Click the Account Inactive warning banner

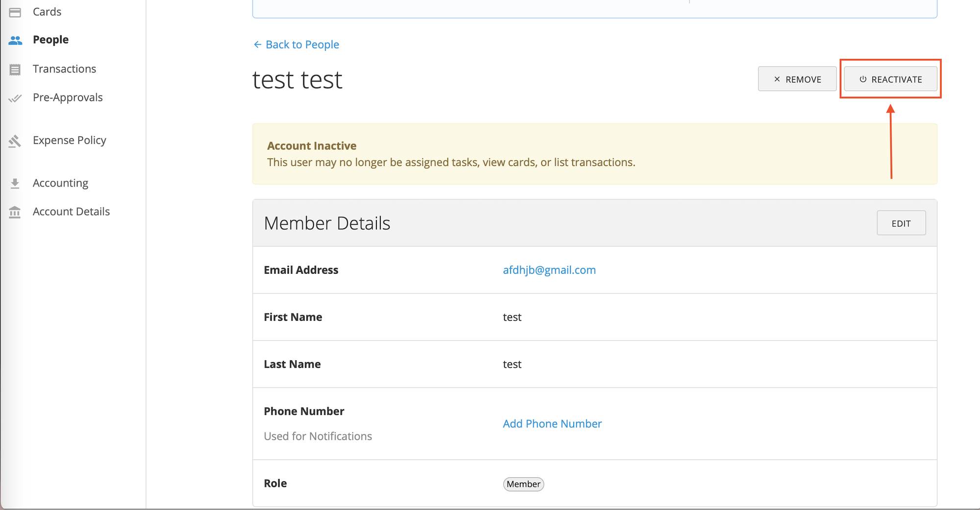click(594, 154)
